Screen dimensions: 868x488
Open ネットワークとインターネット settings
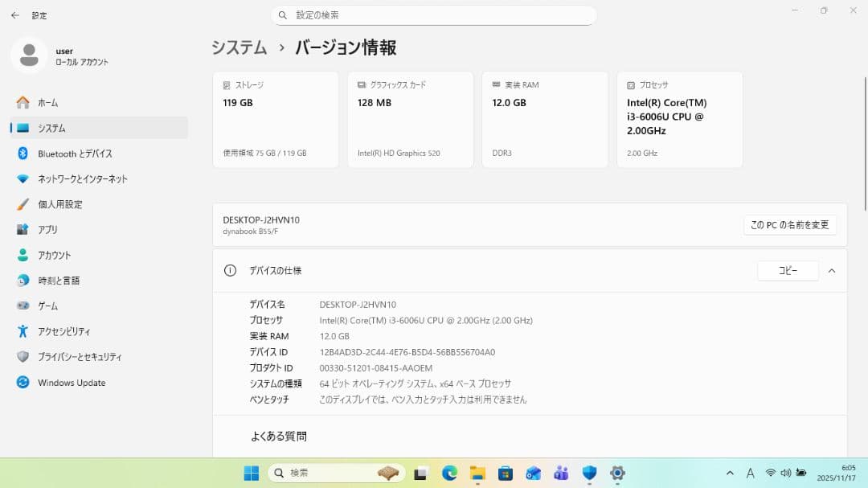point(82,179)
